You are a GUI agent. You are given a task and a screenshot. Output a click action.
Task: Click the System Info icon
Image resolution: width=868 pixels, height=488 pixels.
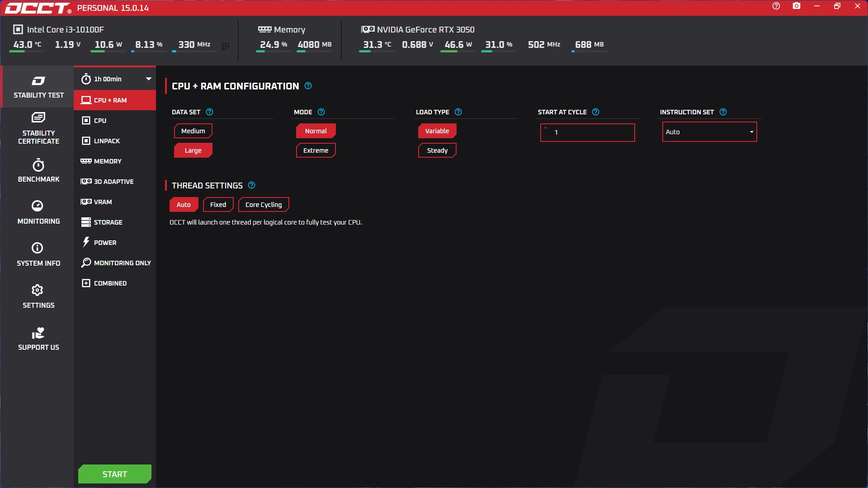point(38,248)
